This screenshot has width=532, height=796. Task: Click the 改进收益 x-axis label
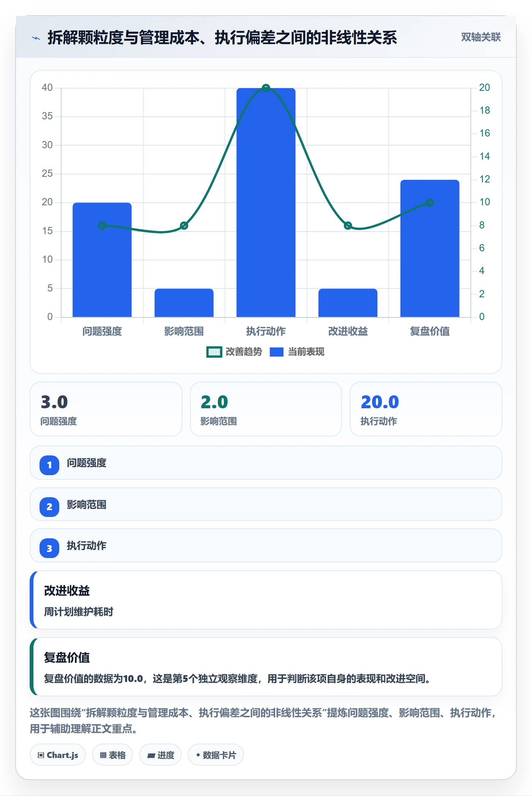tap(348, 331)
